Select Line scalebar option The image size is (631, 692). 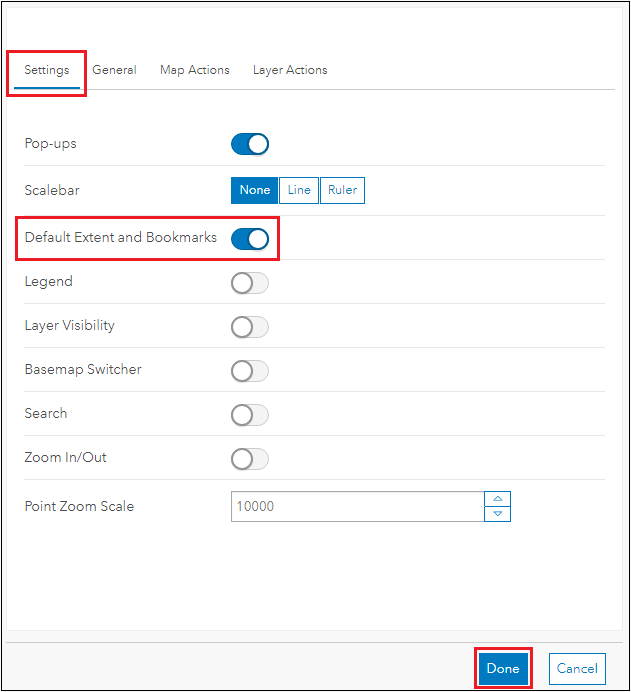click(x=299, y=190)
